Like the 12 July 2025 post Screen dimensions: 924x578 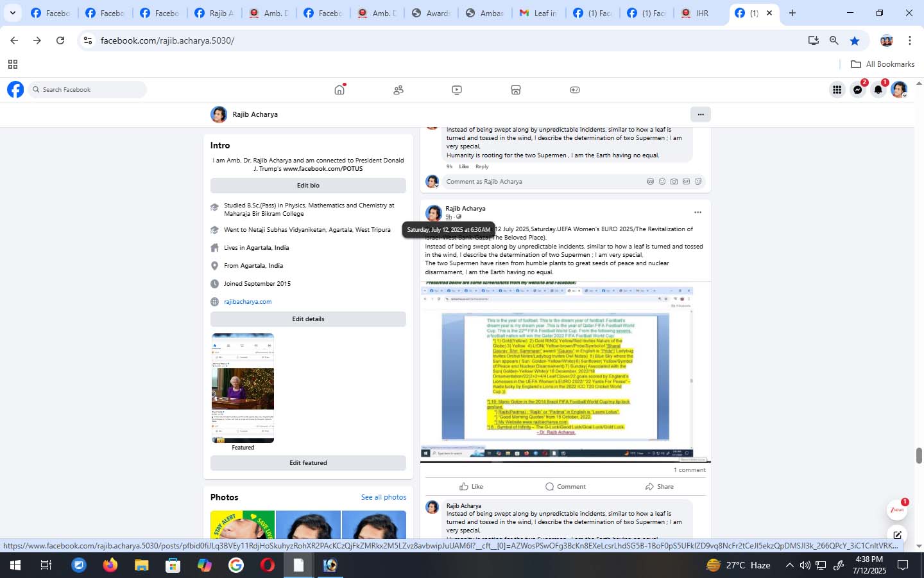click(472, 486)
